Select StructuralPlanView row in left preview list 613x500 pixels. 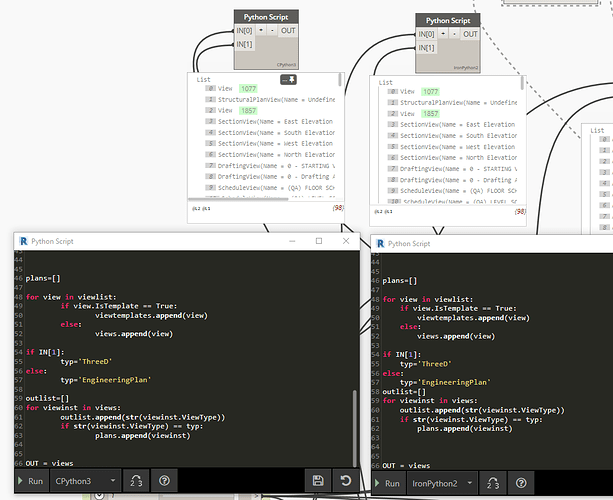pos(271,100)
